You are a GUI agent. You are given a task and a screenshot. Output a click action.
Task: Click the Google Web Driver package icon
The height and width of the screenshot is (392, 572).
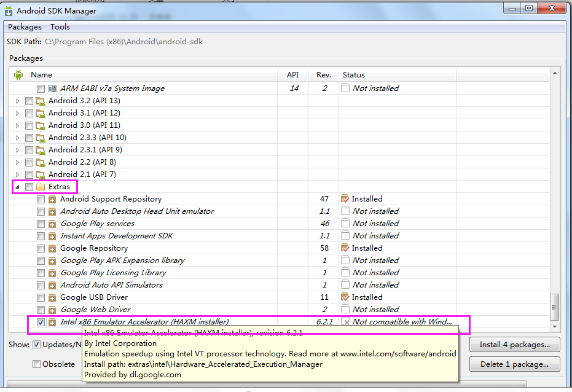point(52,310)
